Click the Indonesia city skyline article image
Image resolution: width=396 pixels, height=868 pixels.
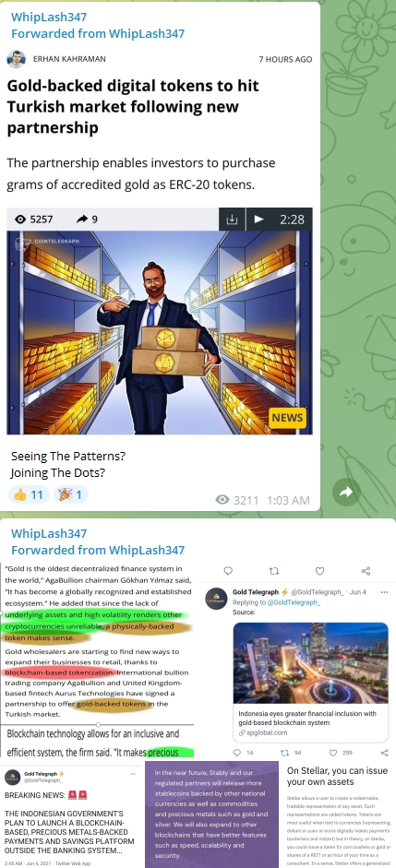pos(310,663)
